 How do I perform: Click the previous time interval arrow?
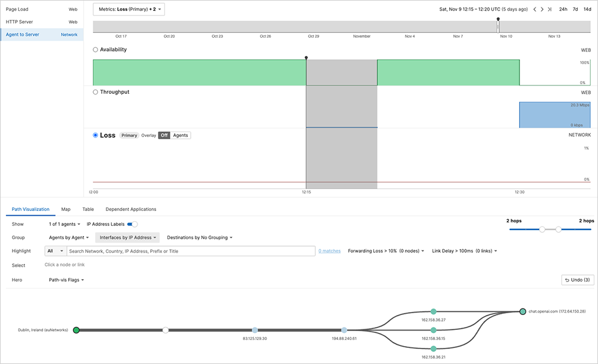click(x=535, y=10)
